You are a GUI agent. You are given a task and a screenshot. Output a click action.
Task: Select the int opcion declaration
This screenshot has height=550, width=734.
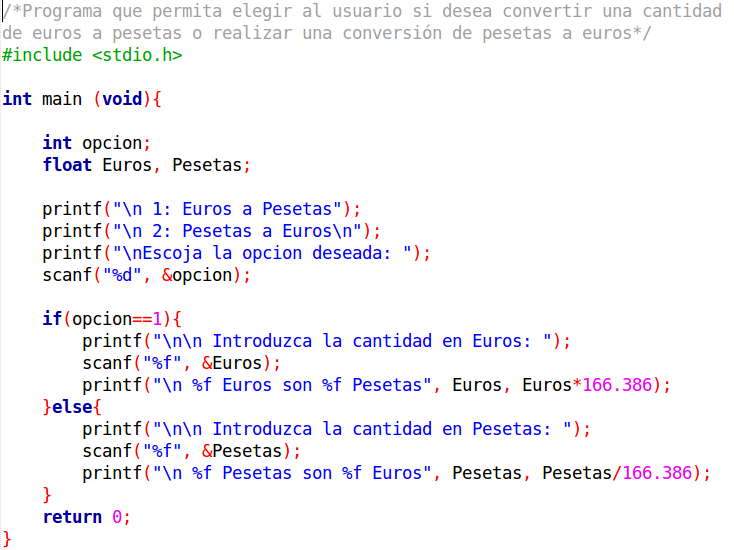pyautogui.click(x=96, y=143)
